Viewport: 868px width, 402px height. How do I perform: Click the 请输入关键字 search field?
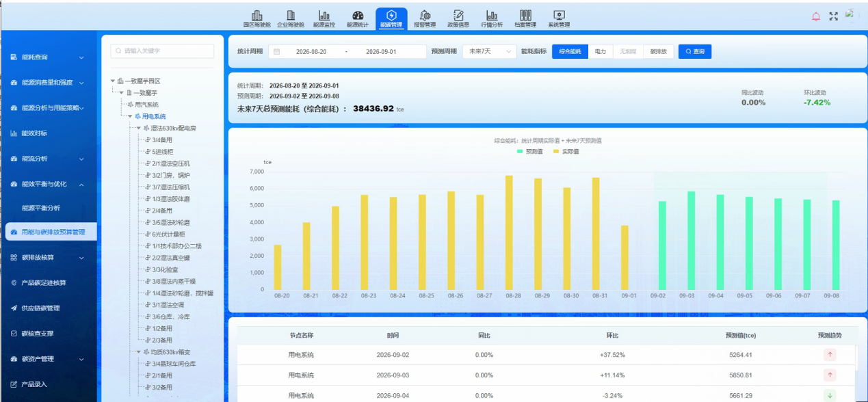click(162, 51)
